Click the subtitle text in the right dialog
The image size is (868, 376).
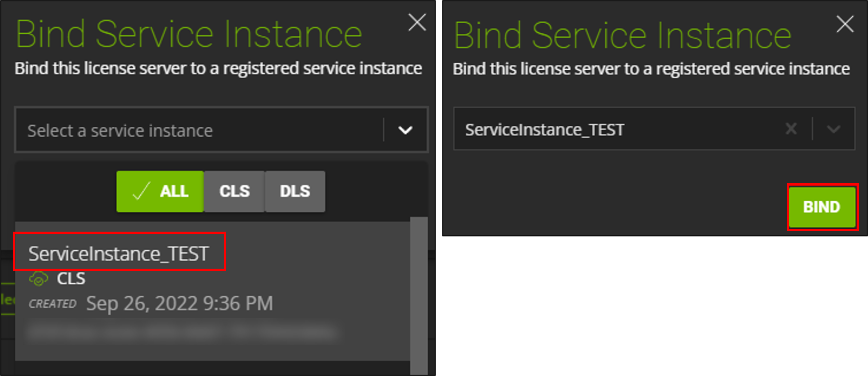pos(651,69)
